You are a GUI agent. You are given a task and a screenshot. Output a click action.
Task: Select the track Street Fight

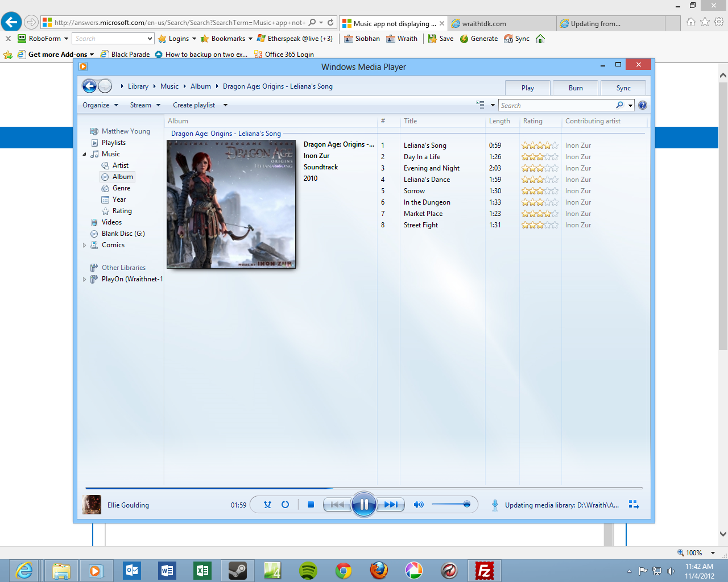421,225
